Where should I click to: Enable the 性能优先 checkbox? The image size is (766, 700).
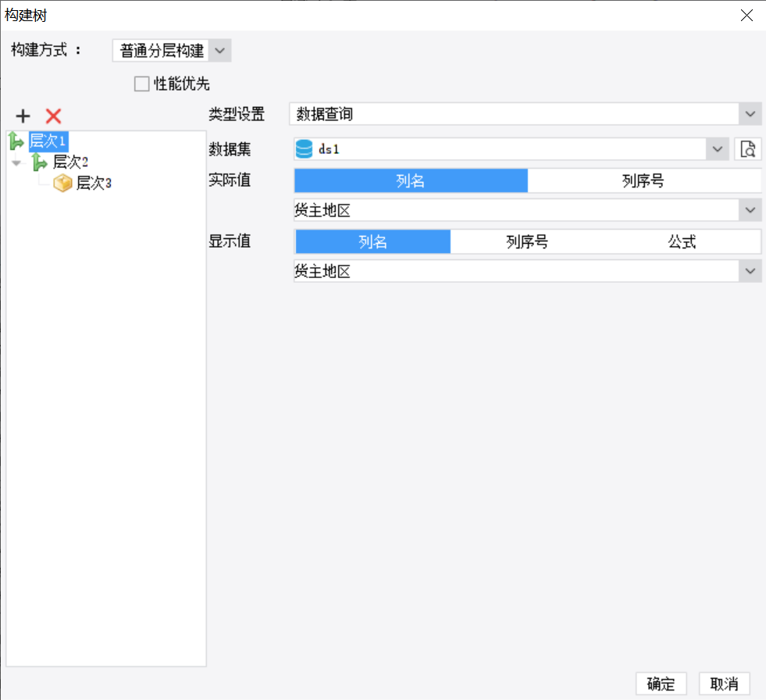[141, 84]
